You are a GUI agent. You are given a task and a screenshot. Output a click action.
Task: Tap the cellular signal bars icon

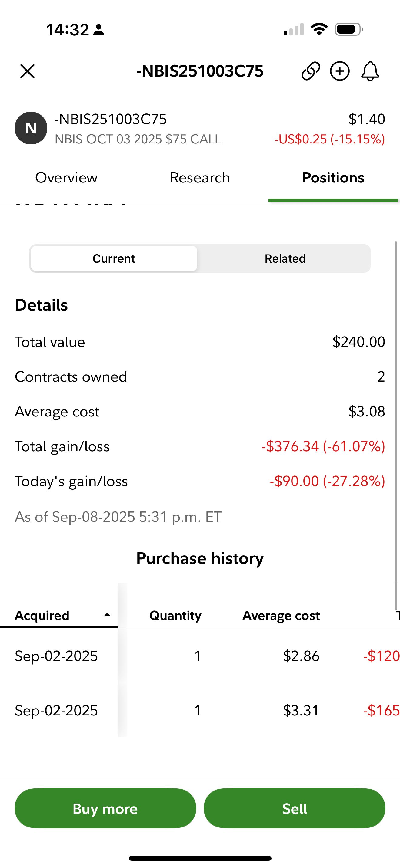pos(294,30)
